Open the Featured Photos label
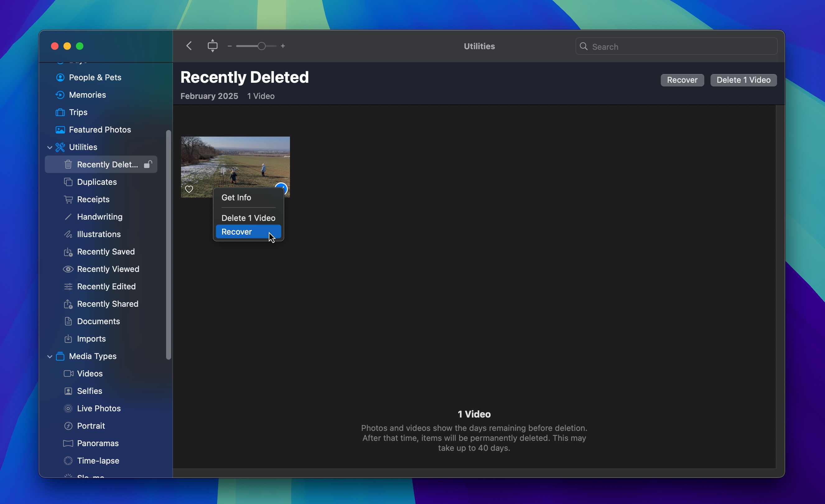This screenshot has height=504, width=825. tap(100, 130)
